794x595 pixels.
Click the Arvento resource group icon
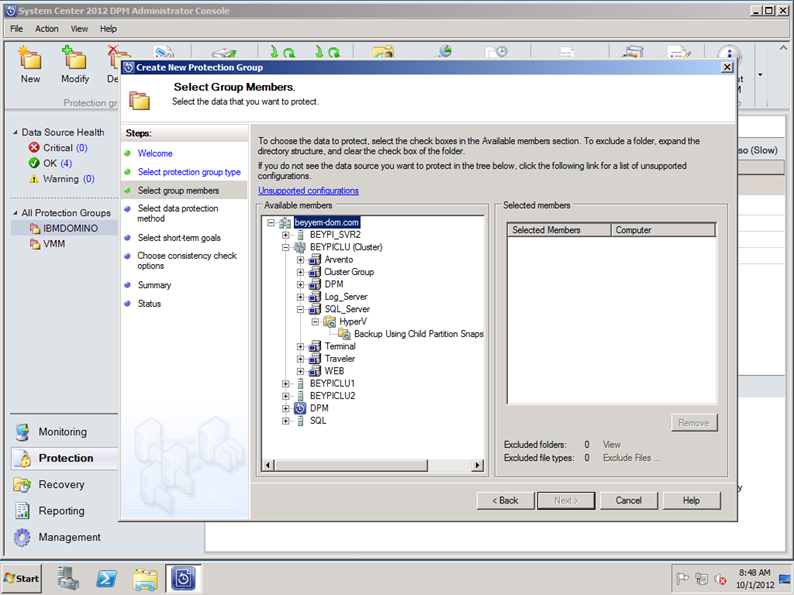pyautogui.click(x=315, y=260)
